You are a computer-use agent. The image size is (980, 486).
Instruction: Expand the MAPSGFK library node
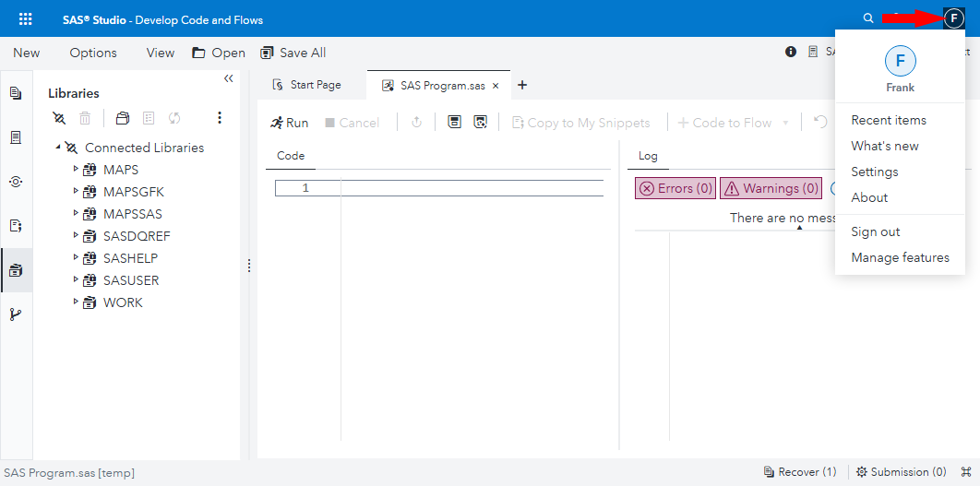pos(76,192)
